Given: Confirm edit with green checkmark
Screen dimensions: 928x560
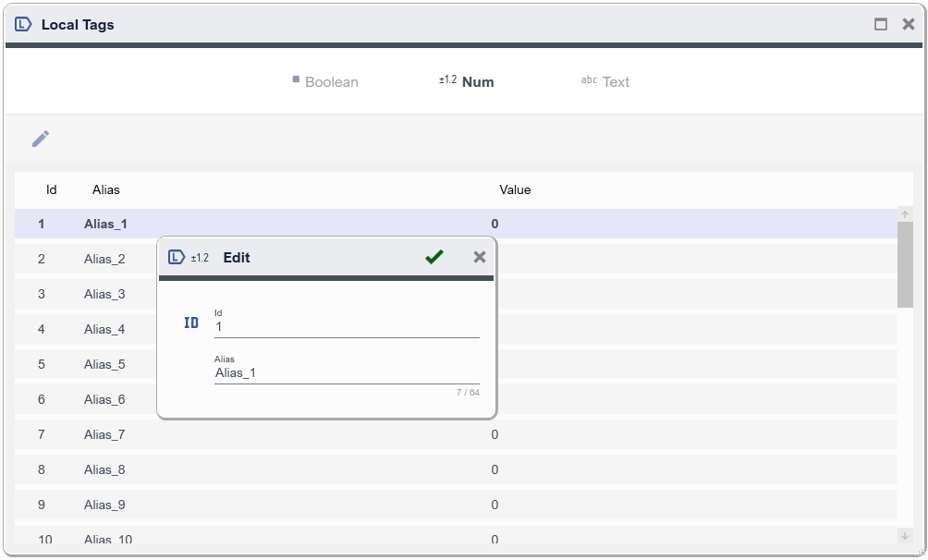Looking at the screenshot, I should pyautogui.click(x=434, y=257).
